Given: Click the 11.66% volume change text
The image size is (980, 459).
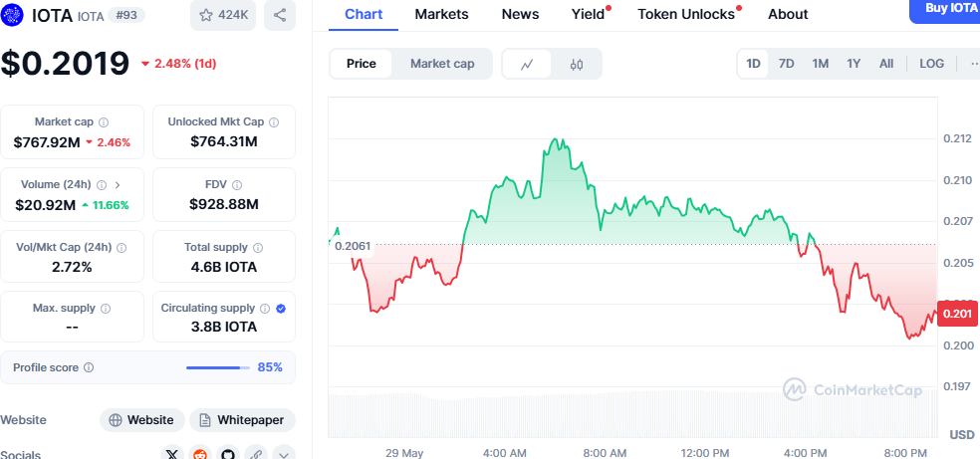Looking at the screenshot, I should [111, 205].
